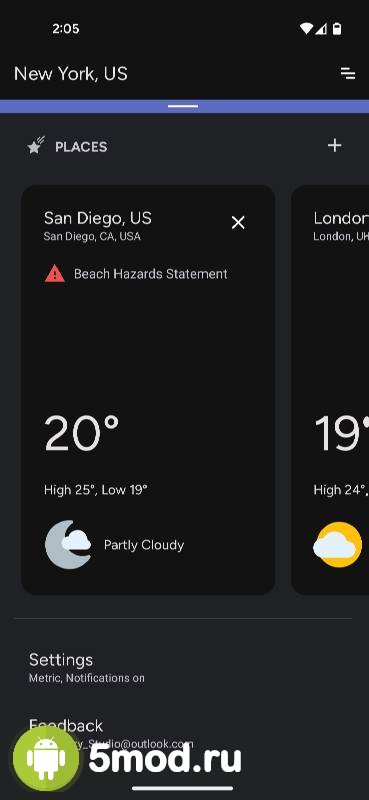Tap the Wi-Fi status bar icon
Screen dimensions: 369x800
[306, 29]
